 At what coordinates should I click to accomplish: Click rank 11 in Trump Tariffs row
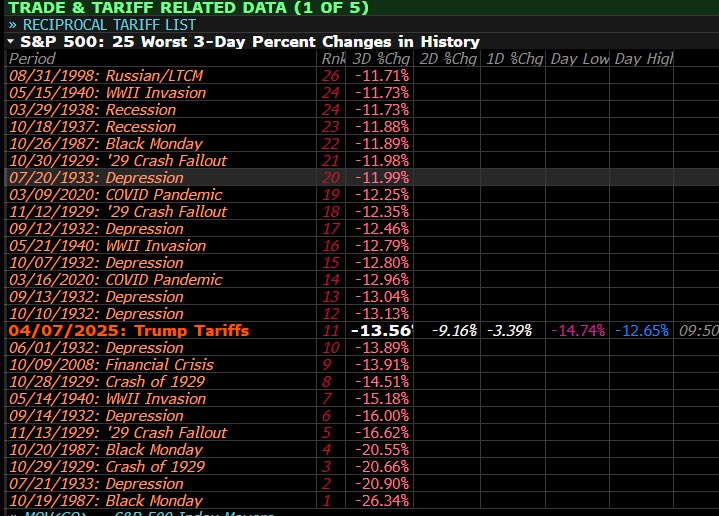tap(331, 331)
